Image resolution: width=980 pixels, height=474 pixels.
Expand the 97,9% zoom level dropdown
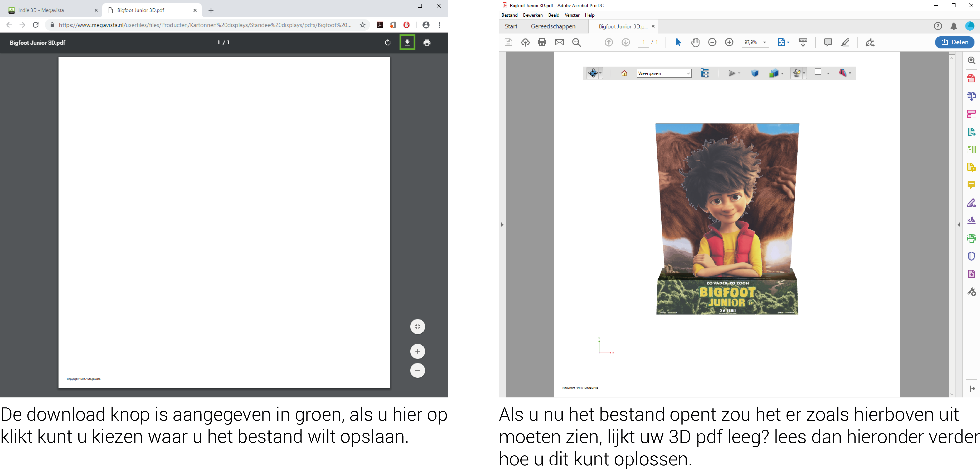pos(765,43)
